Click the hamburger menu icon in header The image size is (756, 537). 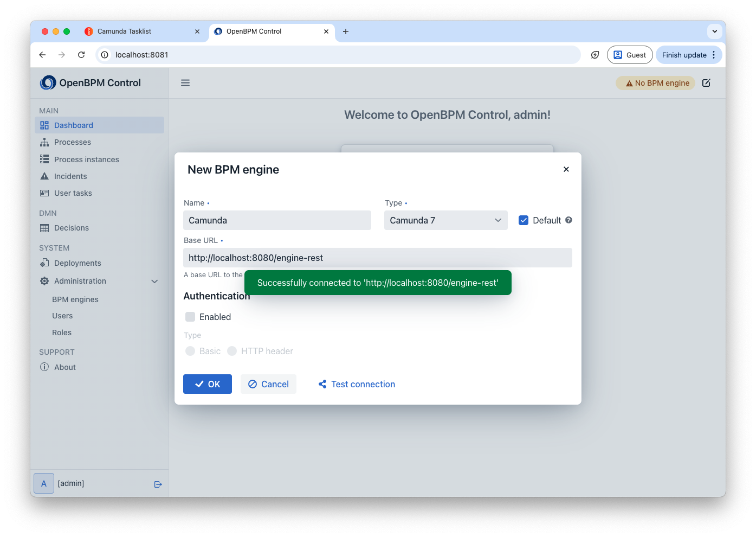point(185,83)
